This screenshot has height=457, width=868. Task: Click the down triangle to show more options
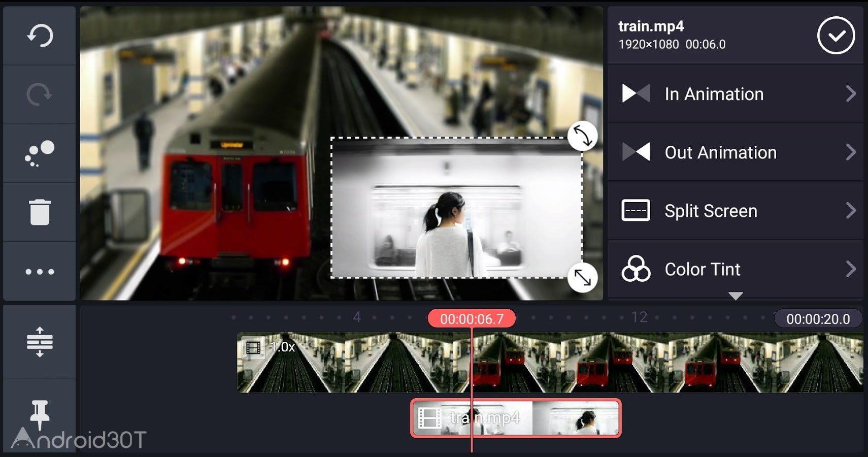[x=736, y=296]
